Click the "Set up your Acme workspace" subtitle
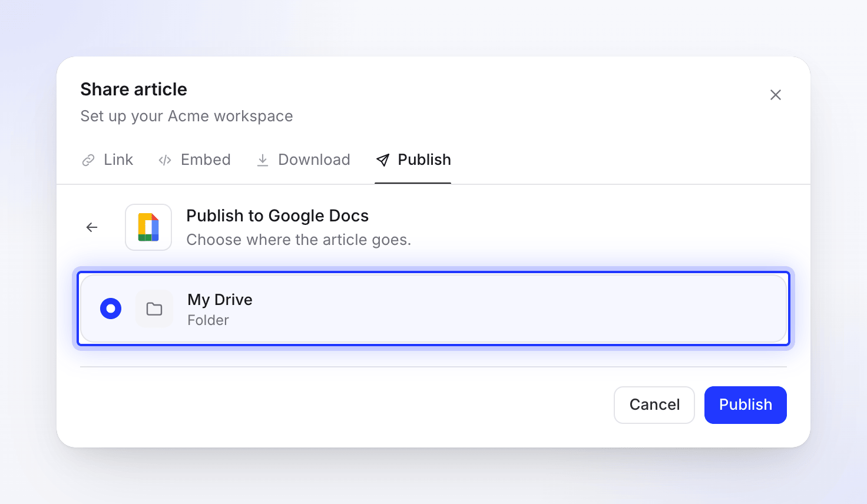 click(187, 116)
